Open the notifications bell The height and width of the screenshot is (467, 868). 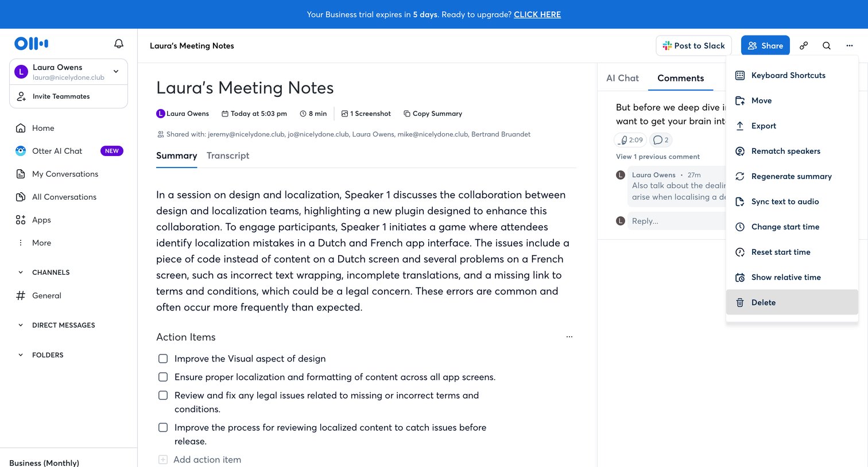tap(119, 44)
